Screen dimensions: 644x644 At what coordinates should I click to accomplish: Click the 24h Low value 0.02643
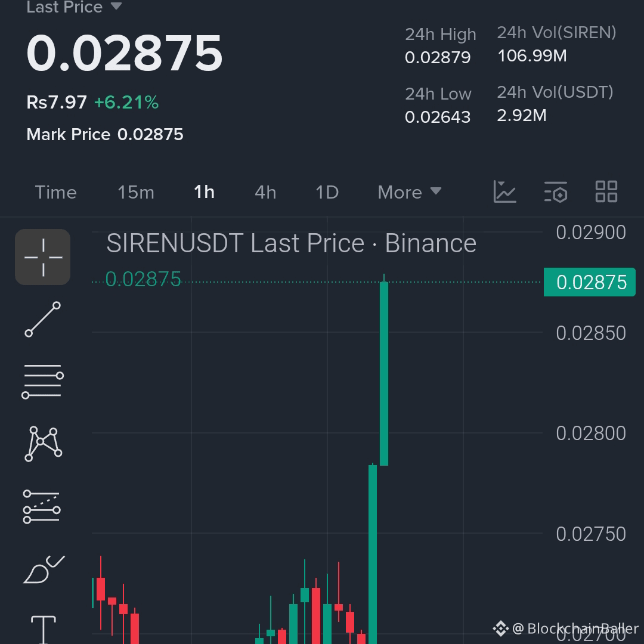pyautogui.click(x=438, y=117)
